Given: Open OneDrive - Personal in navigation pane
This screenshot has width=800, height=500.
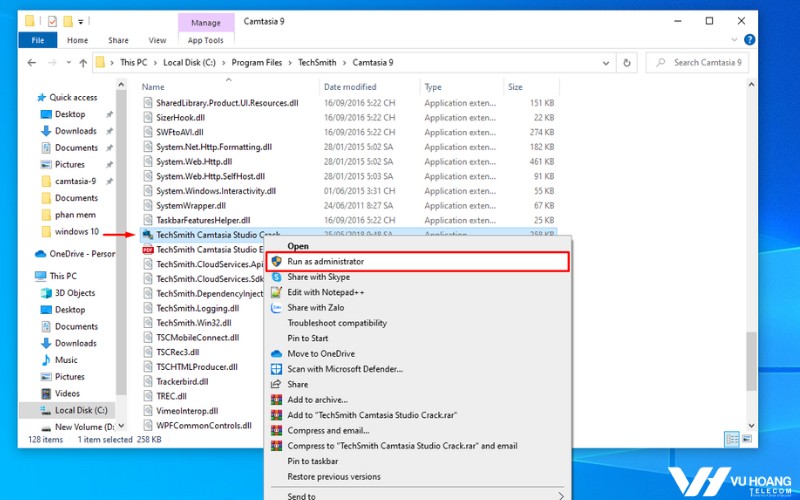Looking at the screenshot, I should [82, 254].
